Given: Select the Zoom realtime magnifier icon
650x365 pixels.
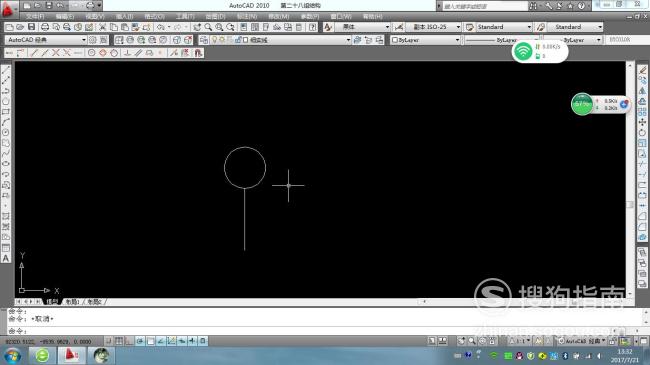Looking at the screenshot, I should 208,27.
